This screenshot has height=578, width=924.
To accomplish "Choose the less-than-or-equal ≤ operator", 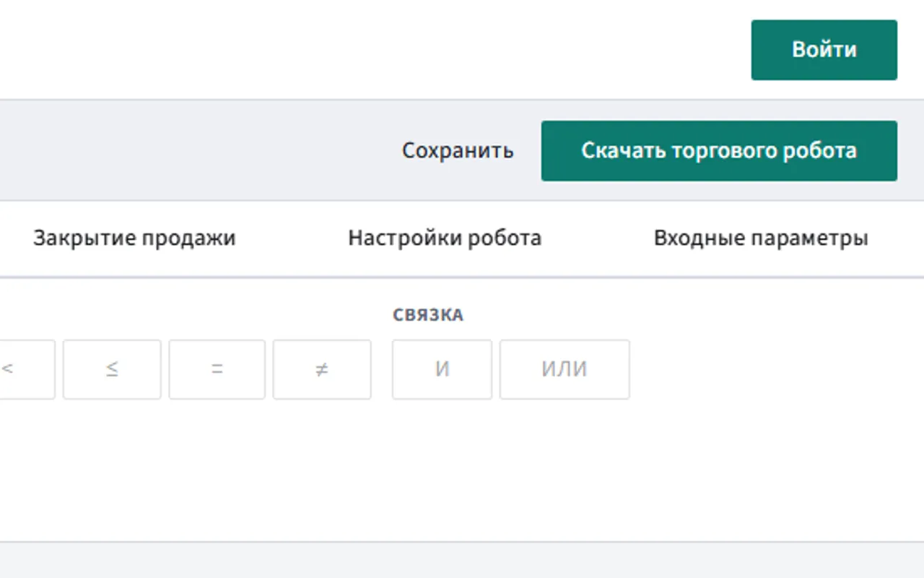I will [112, 369].
